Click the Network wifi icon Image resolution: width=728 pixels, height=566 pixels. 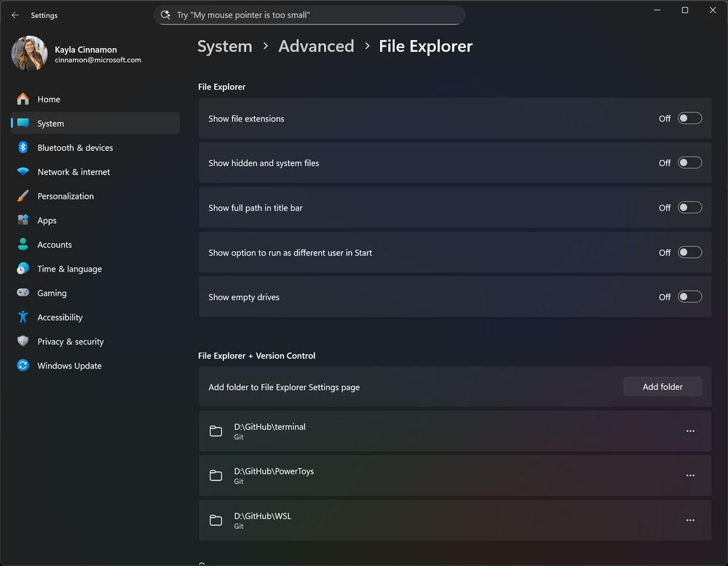coord(23,171)
